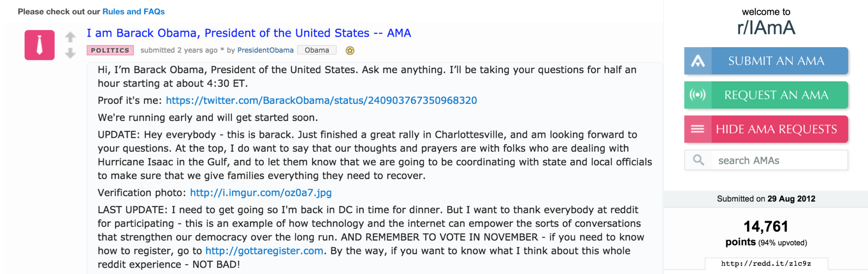This screenshot has width=868, height=274.
Task: Open the post title 'I am Barack Obama' link
Action: [249, 33]
